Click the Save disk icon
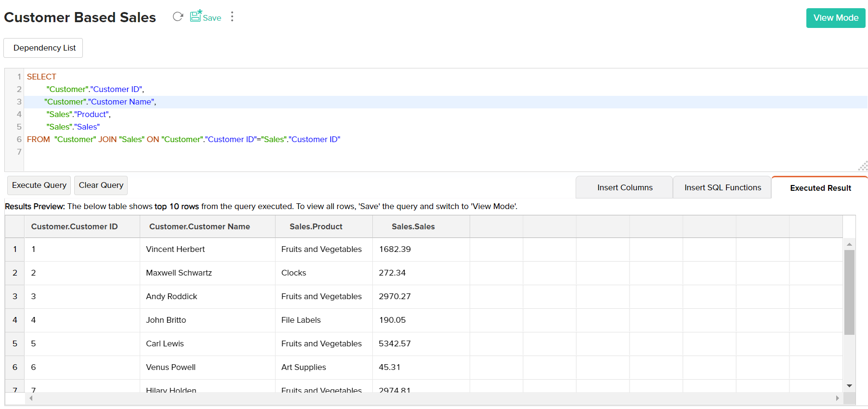Screen dimensions: 868x409 pos(196,16)
